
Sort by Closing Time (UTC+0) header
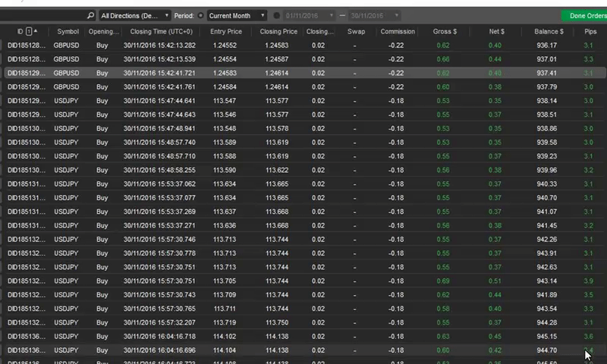(161, 31)
